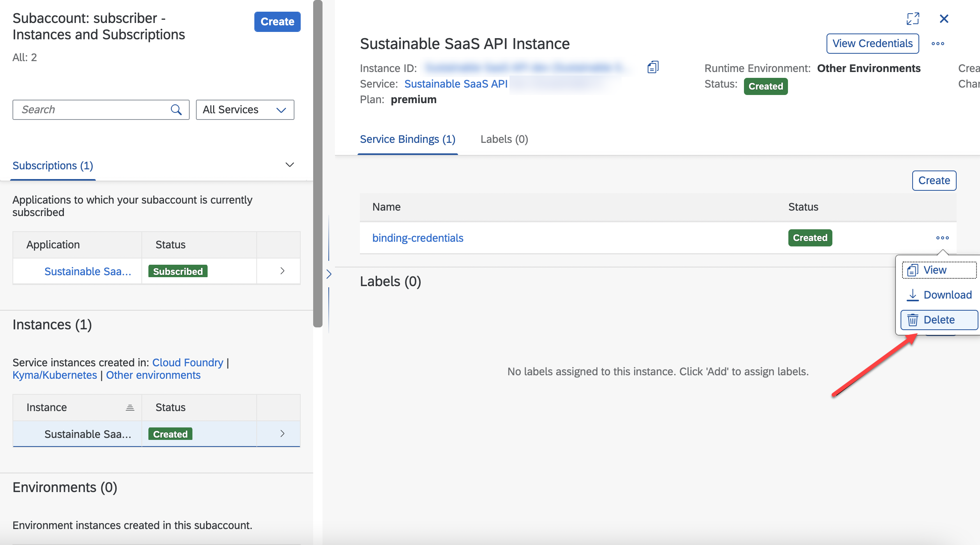Switch to the Labels (0) tab
980x545 pixels.
(504, 139)
